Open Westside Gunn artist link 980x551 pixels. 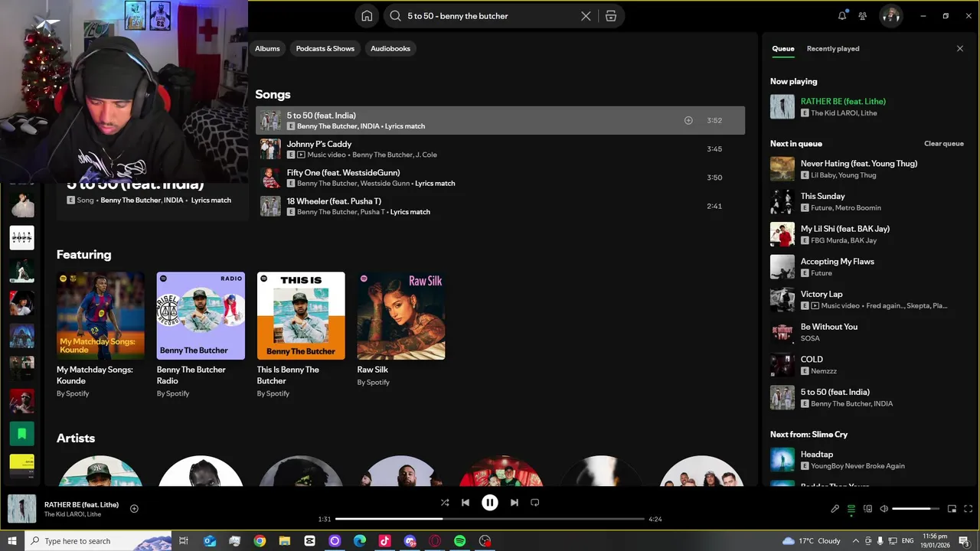385,184
